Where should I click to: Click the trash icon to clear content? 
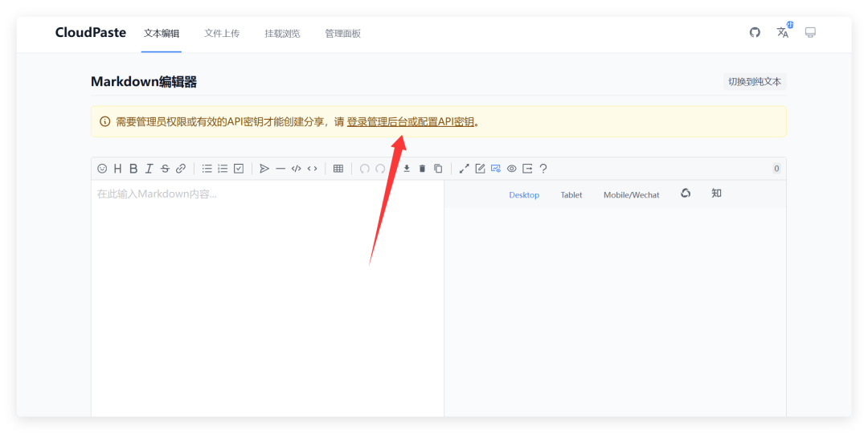[423, 169]
